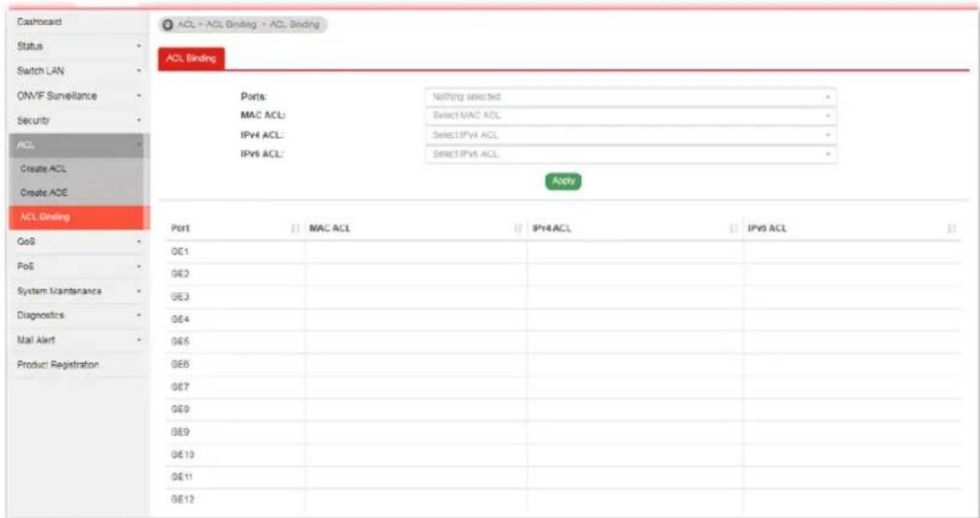This screenshot has height=518, width=980.
Task: Click the GE2 port row
Action: pyautogui.click(x=564, y=275)
